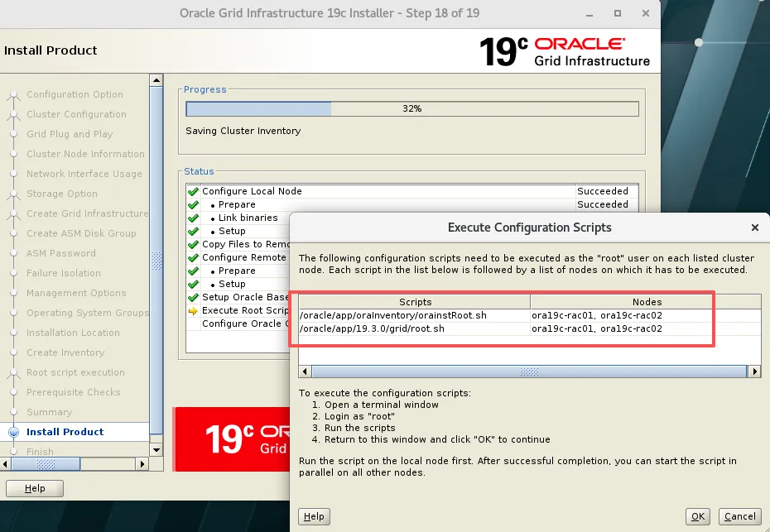Click green checkmark beside Configure Remote
Viewport: 770px width, 532px height.
point(193,257)
